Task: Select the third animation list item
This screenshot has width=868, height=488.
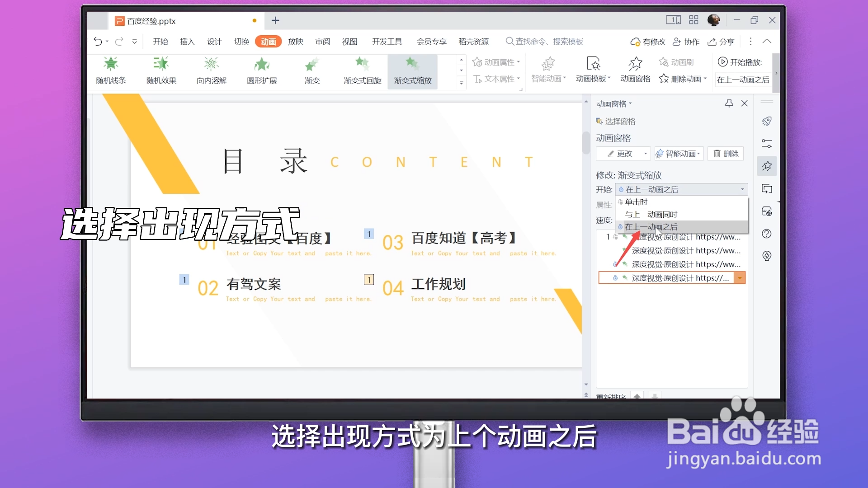Action: (x=672, y=264)
